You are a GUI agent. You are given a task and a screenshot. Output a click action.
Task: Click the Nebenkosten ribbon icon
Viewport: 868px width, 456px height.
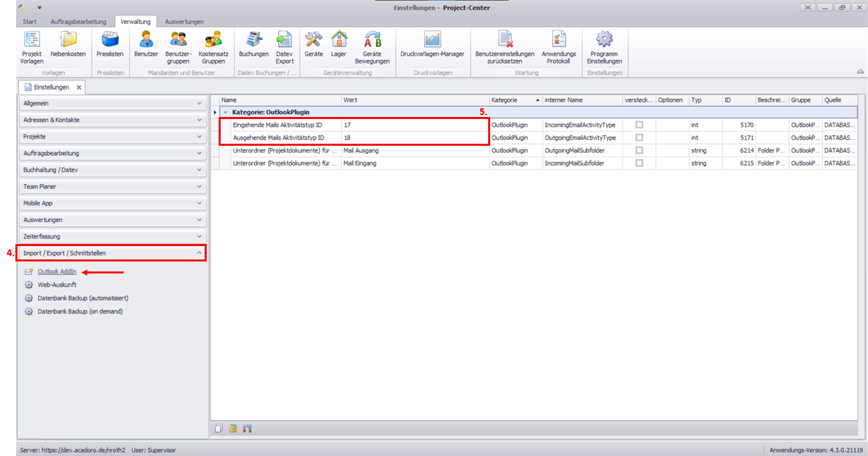(x=68, y=47)
